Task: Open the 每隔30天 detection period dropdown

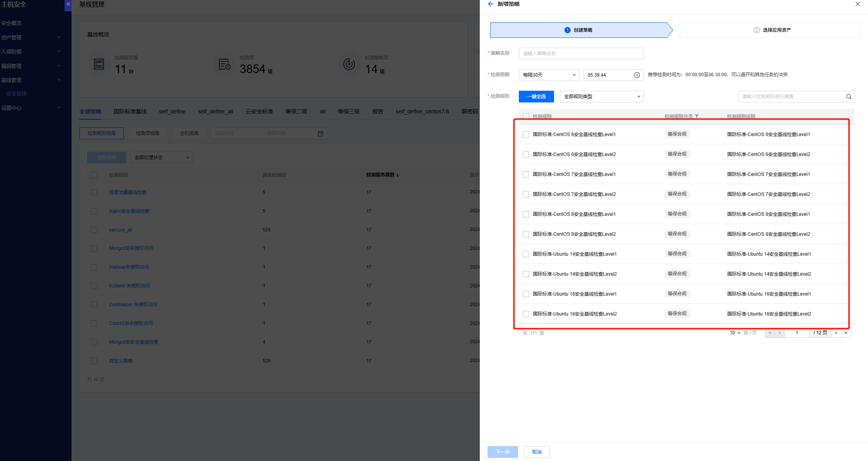Action: click(x=549, y=75)
